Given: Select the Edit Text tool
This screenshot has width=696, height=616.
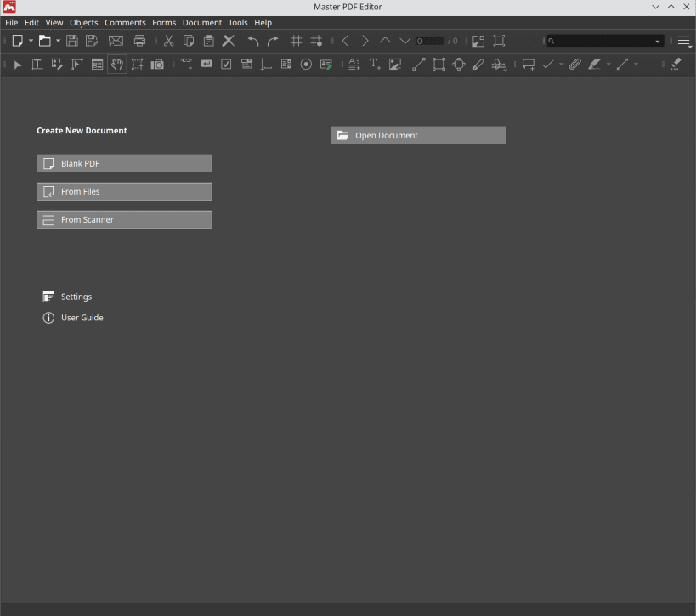Looking at the screenshot, I should coord(37,65).
